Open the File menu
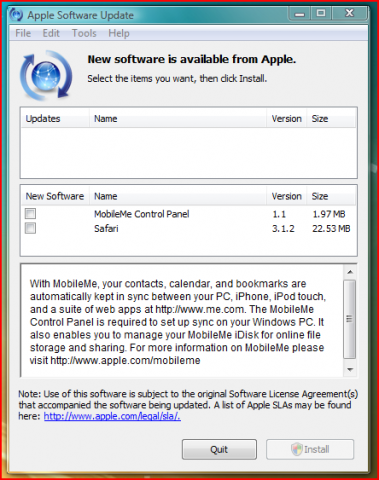This screenshot has height=480, width=379. (x=23, y=33)
